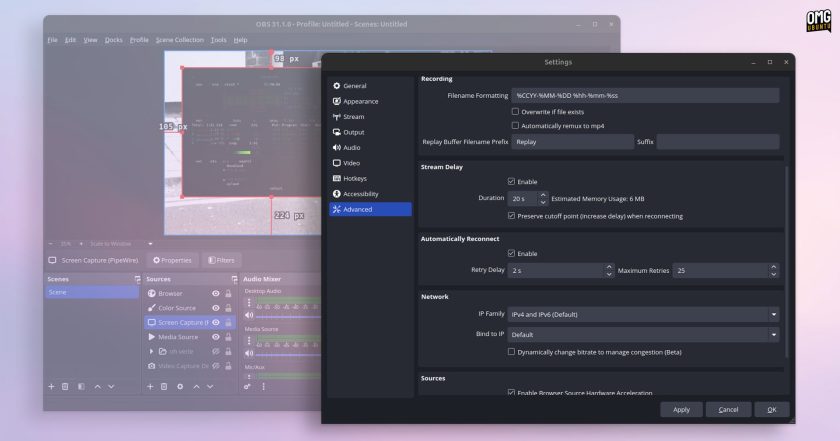Open Audio settings category
840x441 pixels.
[370, 148]
